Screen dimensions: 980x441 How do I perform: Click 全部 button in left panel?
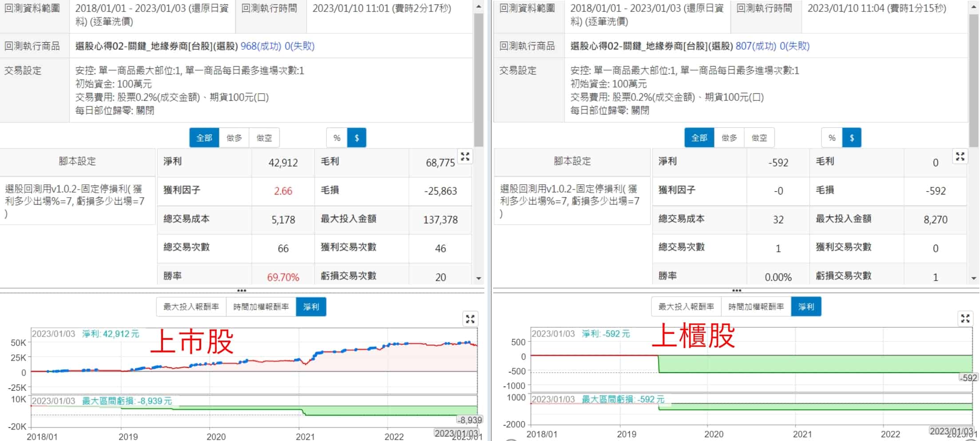tap(204, 138)
